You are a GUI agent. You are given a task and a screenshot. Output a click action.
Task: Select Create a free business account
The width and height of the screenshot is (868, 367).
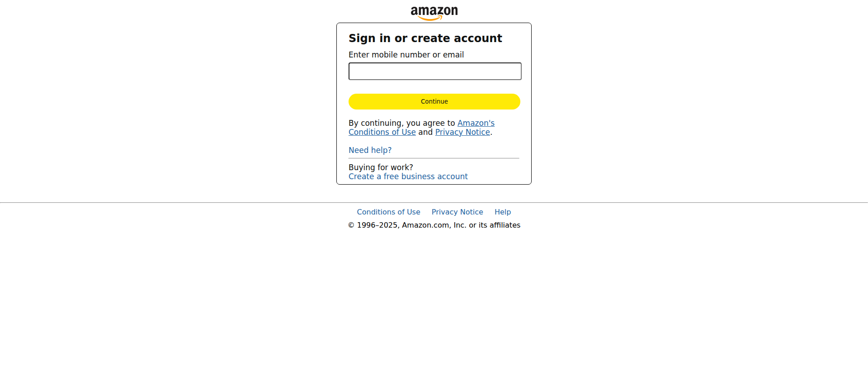pyautogui.click(x=408, y=176)
